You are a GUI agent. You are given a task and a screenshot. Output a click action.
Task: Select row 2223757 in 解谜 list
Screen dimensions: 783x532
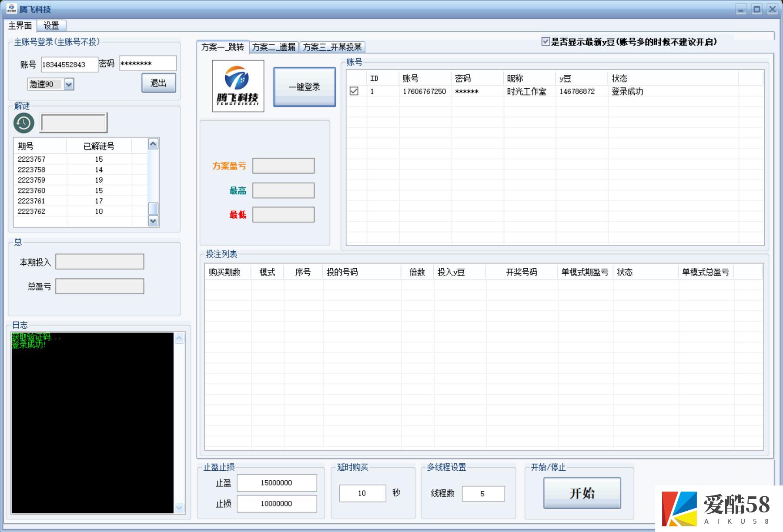(81, 159)
